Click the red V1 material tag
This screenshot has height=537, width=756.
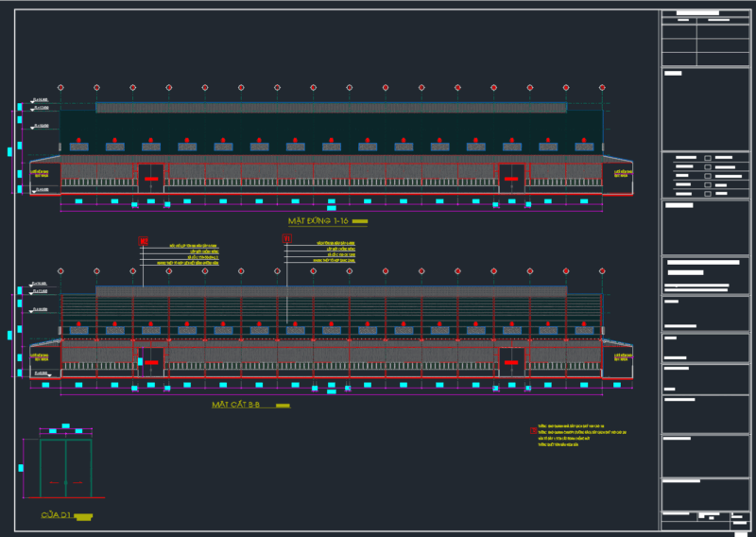tap(287, 240)
